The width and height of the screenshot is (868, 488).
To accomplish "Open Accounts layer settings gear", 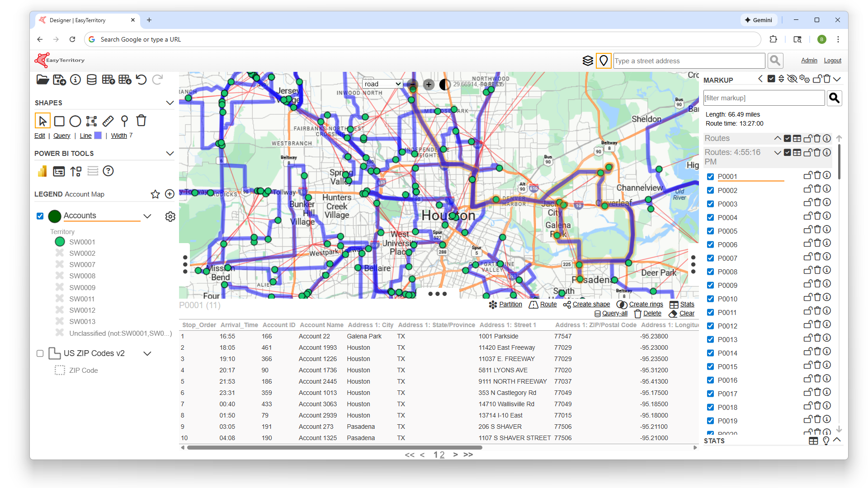I will [170, 216].
